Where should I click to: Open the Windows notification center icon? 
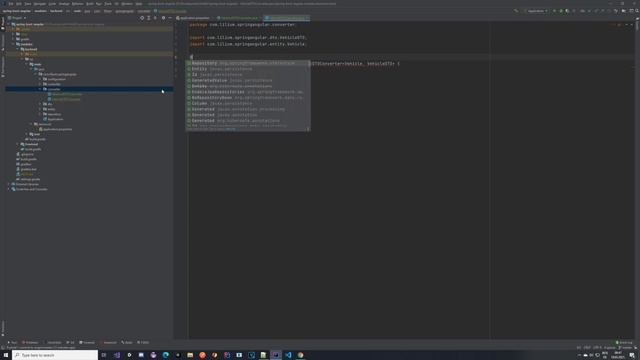(x=632, y=356)
